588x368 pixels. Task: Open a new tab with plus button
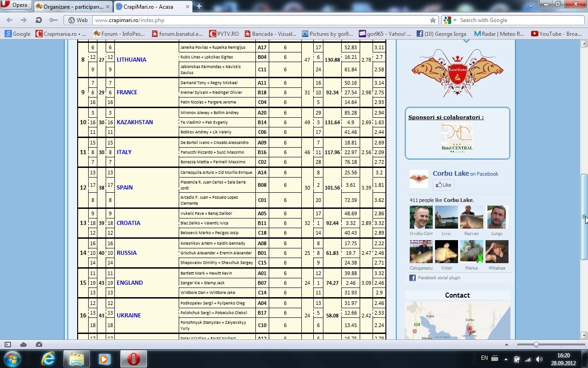click(x=199, y=6)
